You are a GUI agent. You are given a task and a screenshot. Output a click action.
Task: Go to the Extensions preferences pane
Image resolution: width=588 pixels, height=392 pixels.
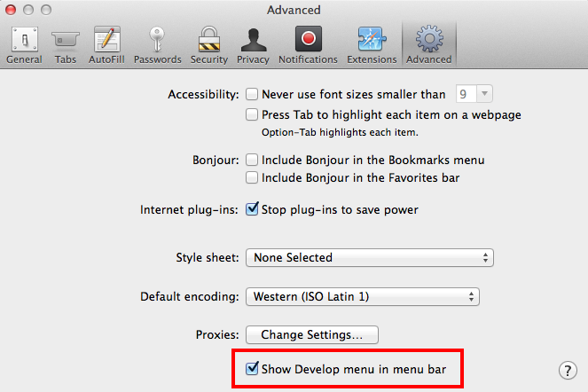point(372,44)
